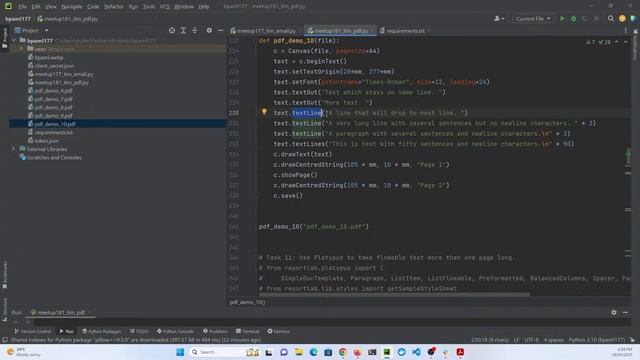Image resolution: width=640 pixels, height=360 pixels.
Task: Click Run panel settings gear icon
Action: [614, 312]
